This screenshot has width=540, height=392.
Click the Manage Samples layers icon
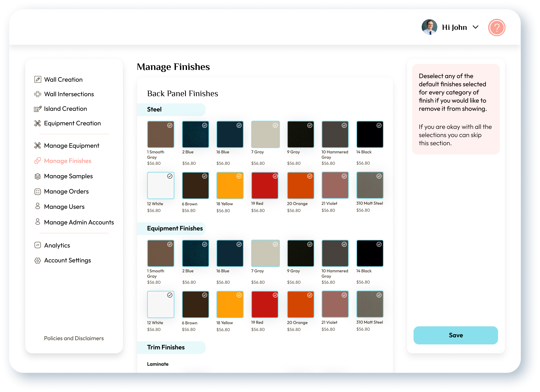38,176
